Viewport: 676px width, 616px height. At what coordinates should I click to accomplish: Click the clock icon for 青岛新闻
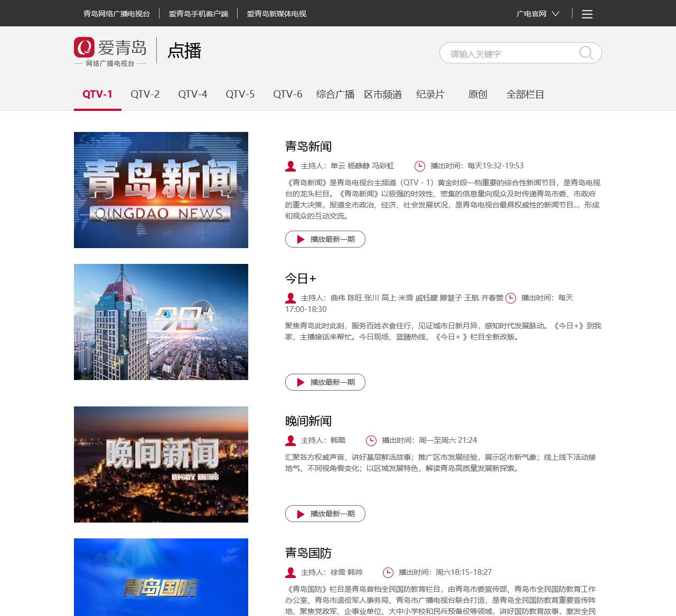(x=420, y=166)
